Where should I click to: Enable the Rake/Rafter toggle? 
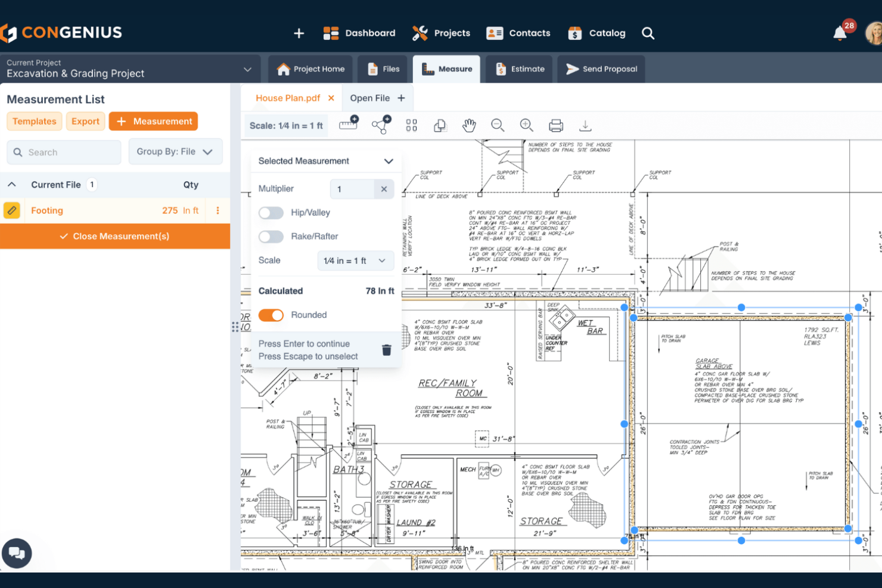271,237
